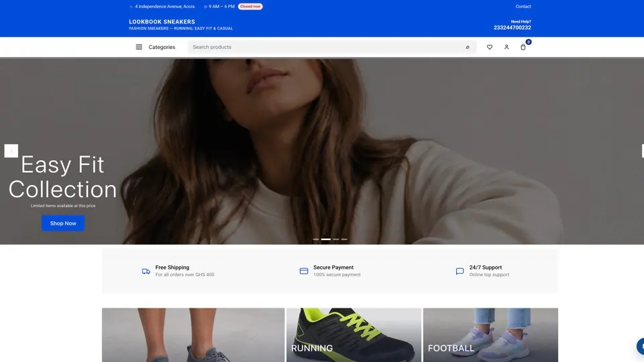Click the 24/7 Support chat bubble icon
Viewport: 644px width, 362px height.
point(460,271)
